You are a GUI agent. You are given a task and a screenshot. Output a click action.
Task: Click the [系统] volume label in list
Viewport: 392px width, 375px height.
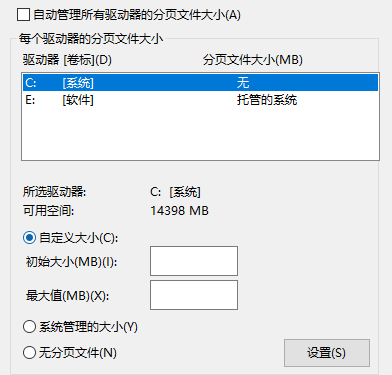coord(78,83)
